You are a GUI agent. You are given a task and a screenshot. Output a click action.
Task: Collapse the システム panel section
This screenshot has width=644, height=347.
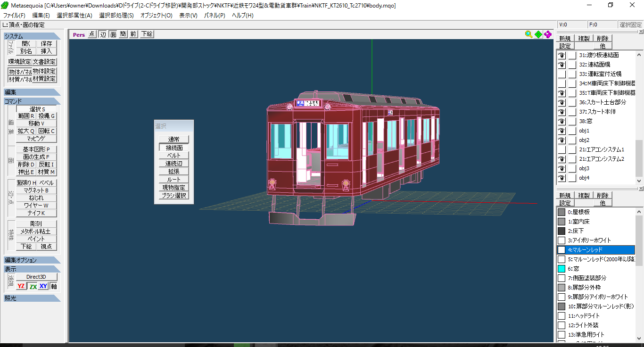(32, 36)
